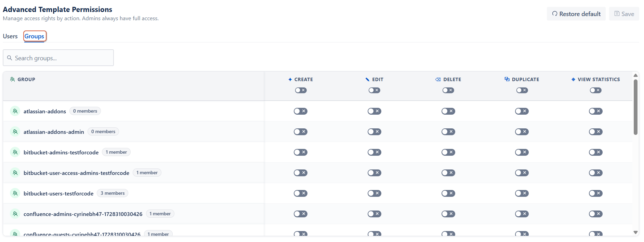This screenshot has width=644, height=242.
Task: Enable Duplicate for atlassian-addons
Action: click(x=522, y=111)
